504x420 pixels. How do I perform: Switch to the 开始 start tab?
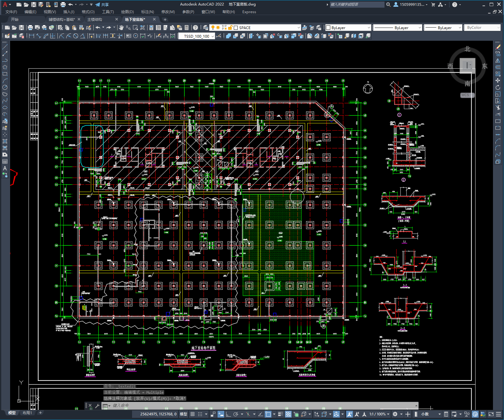coord(15,20)
